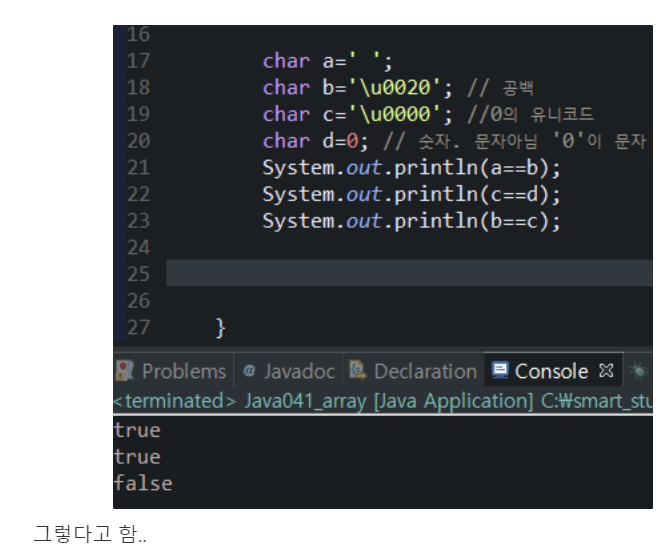Click line number 17 in gutter
This screenshot has height=549, width=669.
[138, 61]
